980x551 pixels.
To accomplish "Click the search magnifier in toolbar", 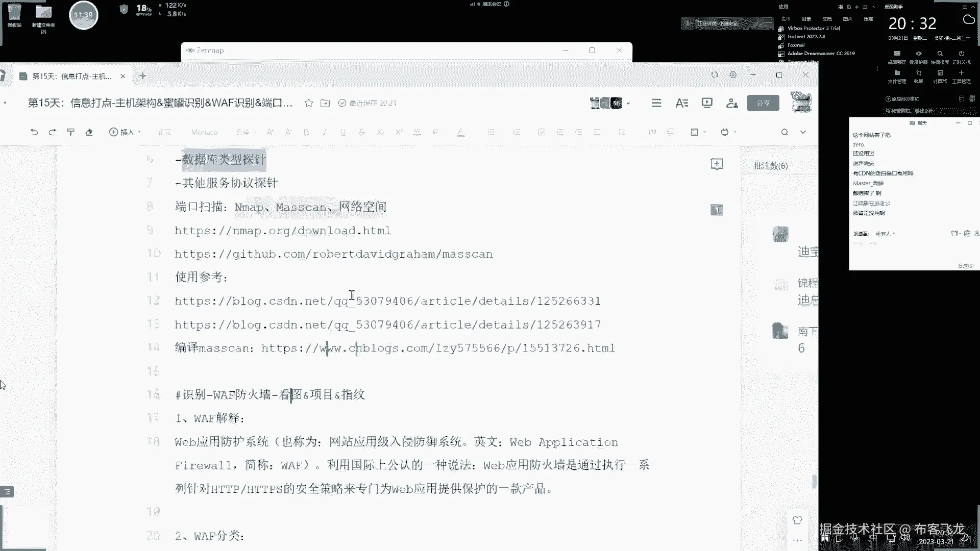I will 785,132.
